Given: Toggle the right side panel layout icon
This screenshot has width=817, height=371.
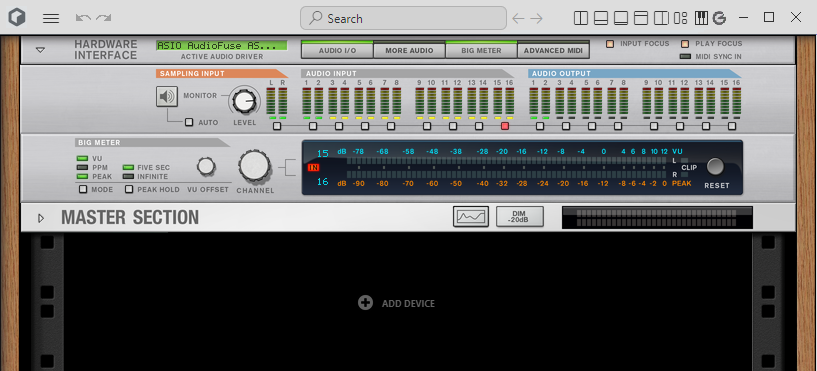Looking at the screenshot, I should pyautogui.click(x=661, y=18).
